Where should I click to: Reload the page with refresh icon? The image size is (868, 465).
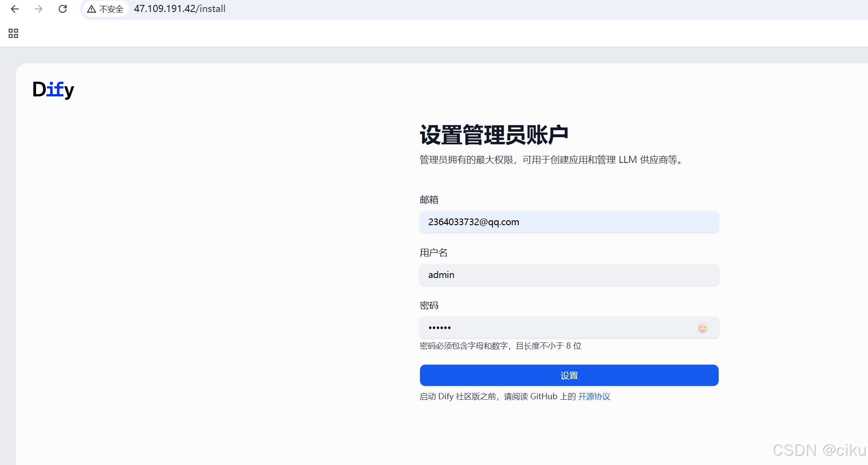pos(63,9)
